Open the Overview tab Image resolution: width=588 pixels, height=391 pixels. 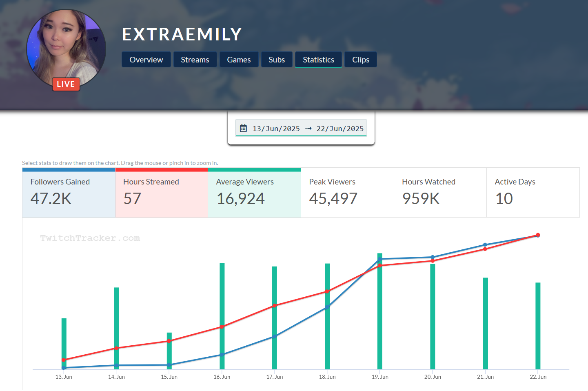(x=146, y=60)
